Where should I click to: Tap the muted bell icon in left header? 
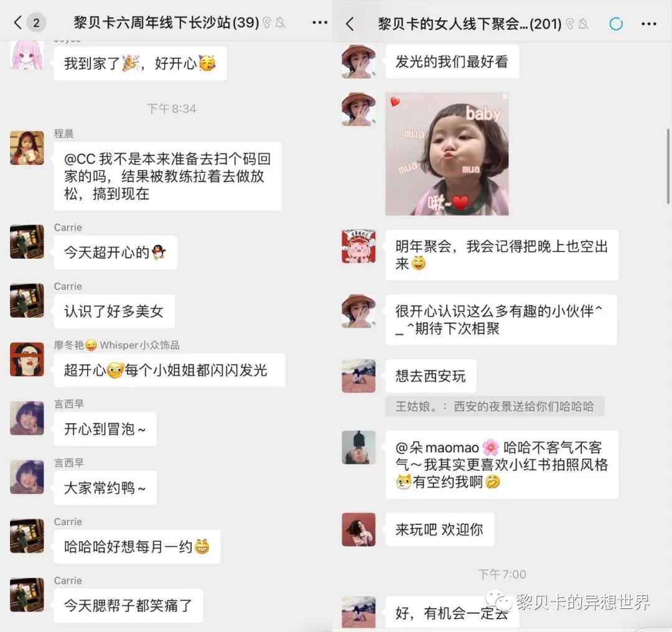coord(280,22)
